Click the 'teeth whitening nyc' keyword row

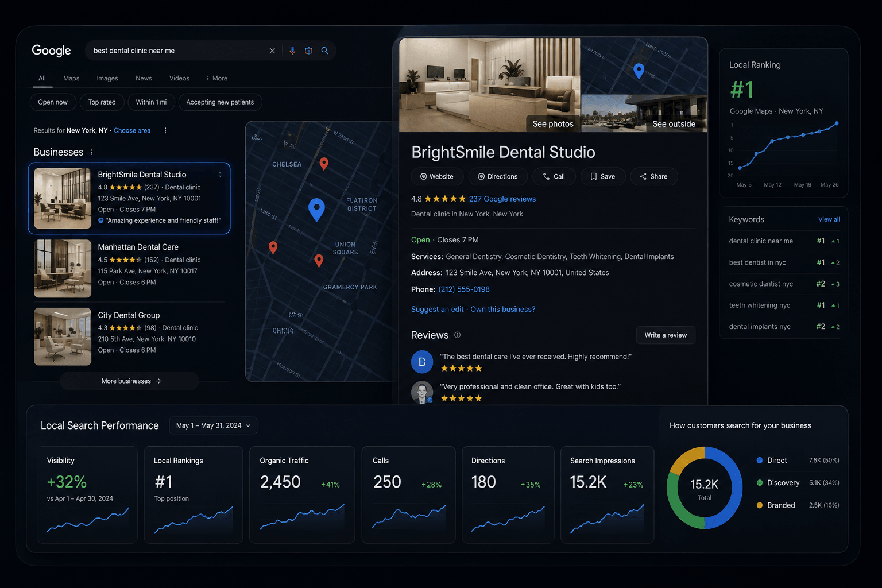(784, 305)
